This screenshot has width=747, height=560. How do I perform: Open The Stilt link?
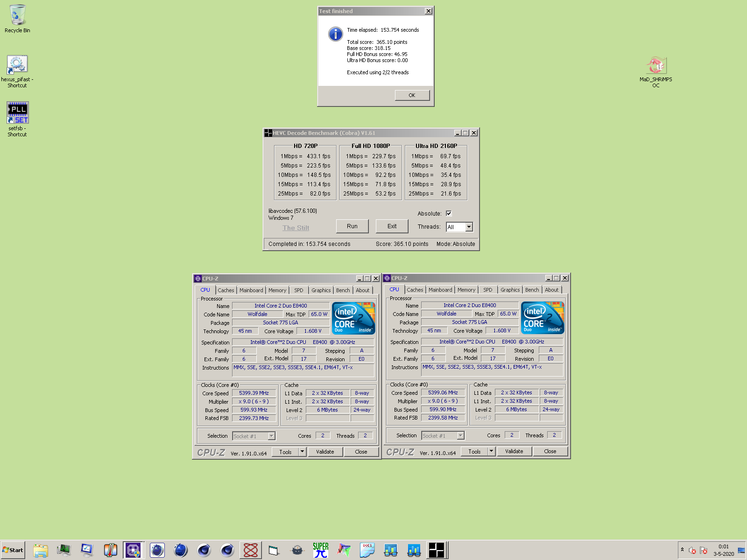pyautogui.click(x=296, y=228)
